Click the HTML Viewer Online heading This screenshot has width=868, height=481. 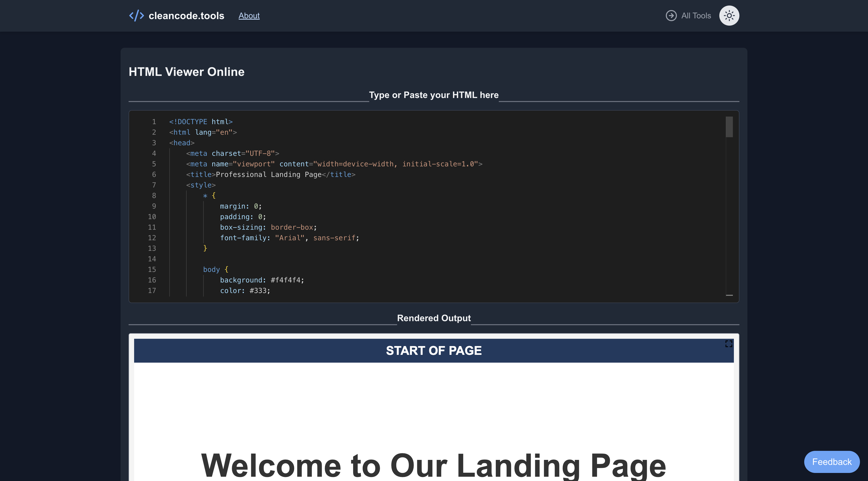(x=186, y=72)
